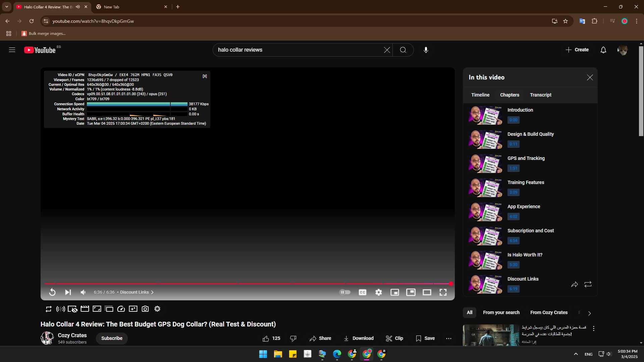Screen dimensions: 644x362
Task: Go to YouTube home via logo
Action: coord(40,50)
